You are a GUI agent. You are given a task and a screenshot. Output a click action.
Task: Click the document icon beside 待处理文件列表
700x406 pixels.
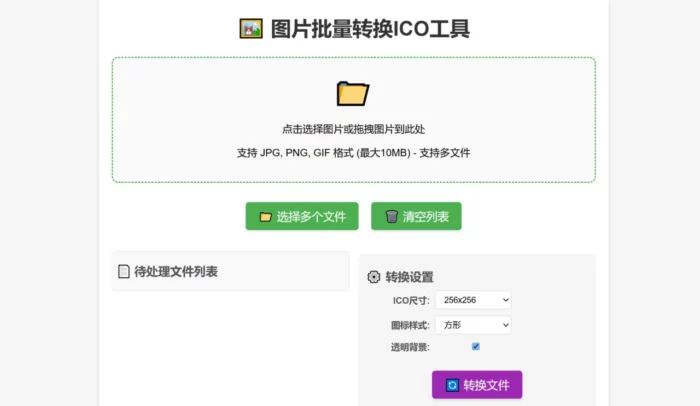[124, 272]
